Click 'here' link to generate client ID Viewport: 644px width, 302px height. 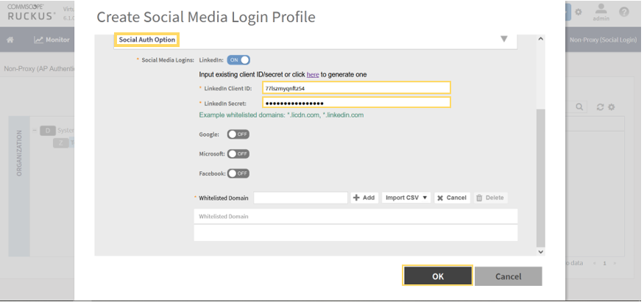click(x=313, y=74)
